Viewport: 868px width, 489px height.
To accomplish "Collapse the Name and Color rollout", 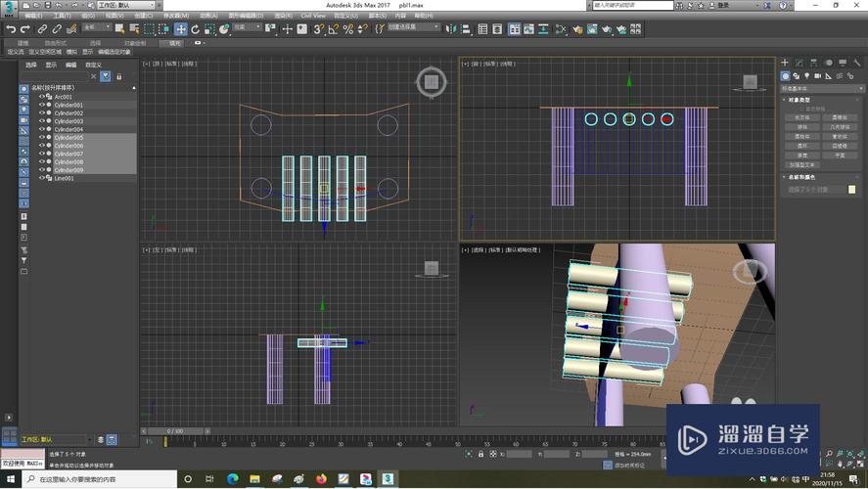I will coord(800,178).
